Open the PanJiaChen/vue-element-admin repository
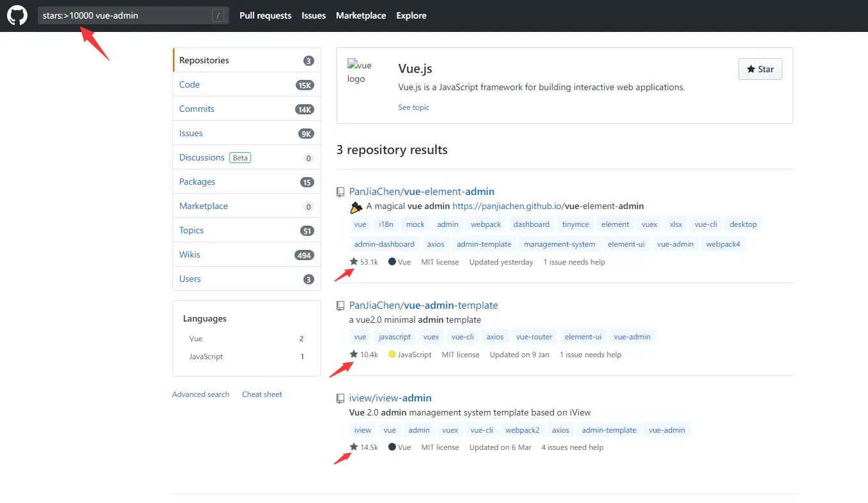The height and width of the screenshot is (503, 868). pyautogui.click(x=422, y=192)
